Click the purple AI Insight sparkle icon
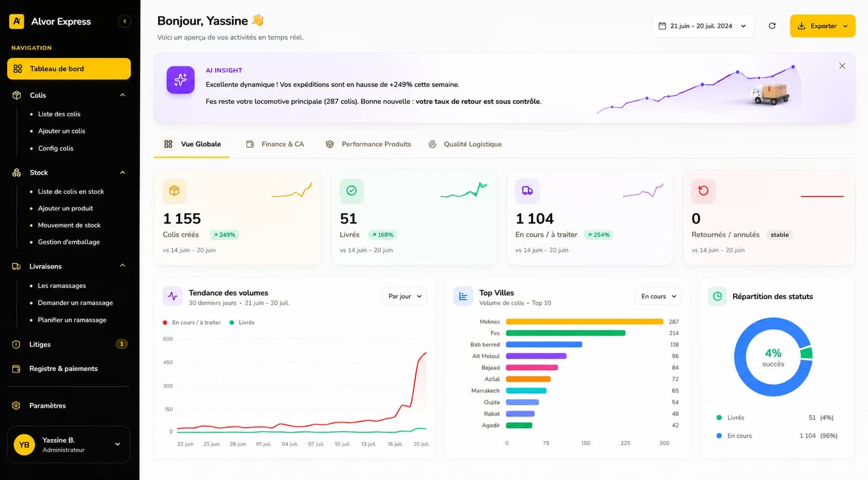Screen dimensions: 868x480 point(180,80)
